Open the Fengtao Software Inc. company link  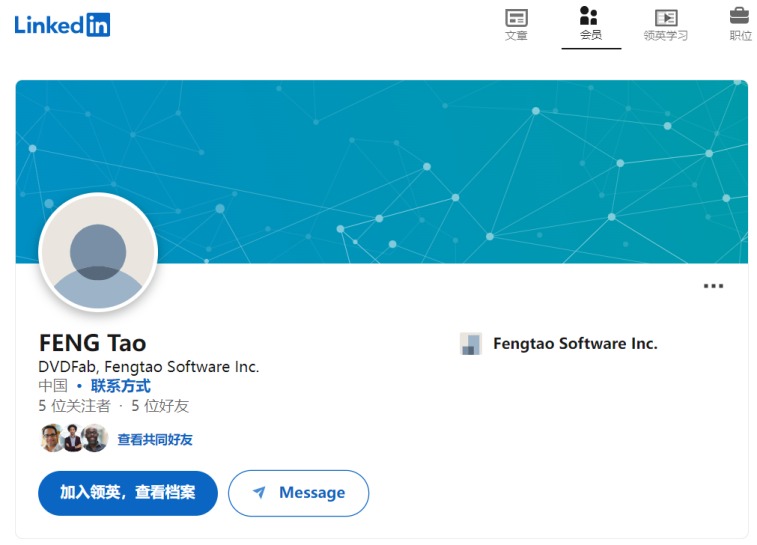click(575, 344)
